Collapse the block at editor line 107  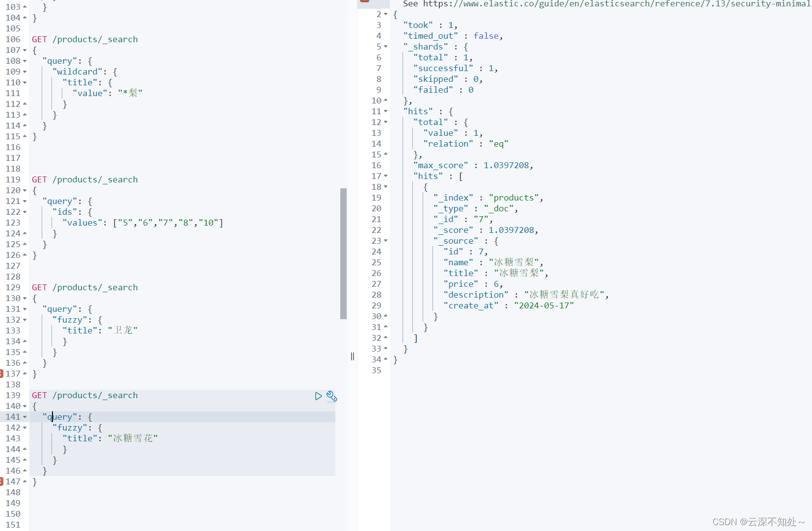click(25, 50)
